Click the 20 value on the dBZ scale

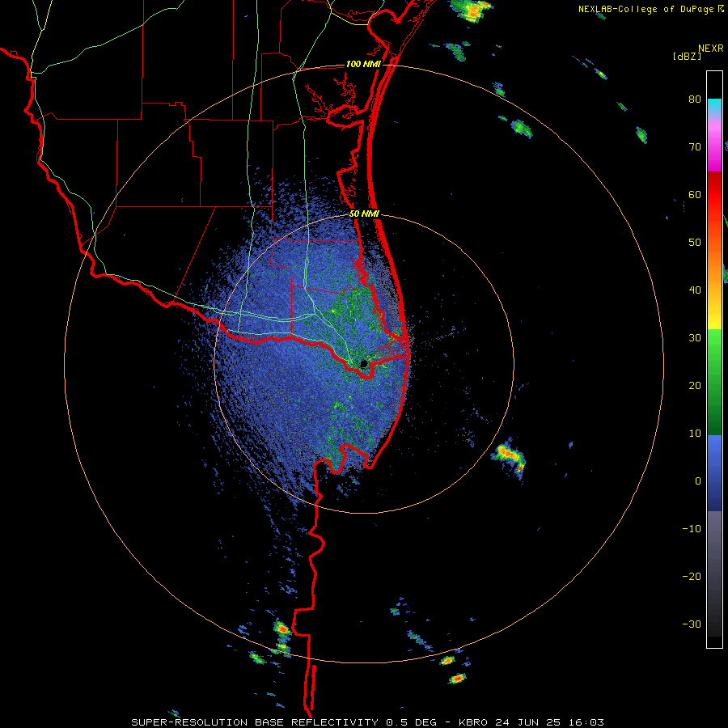[x=695, y=385]
